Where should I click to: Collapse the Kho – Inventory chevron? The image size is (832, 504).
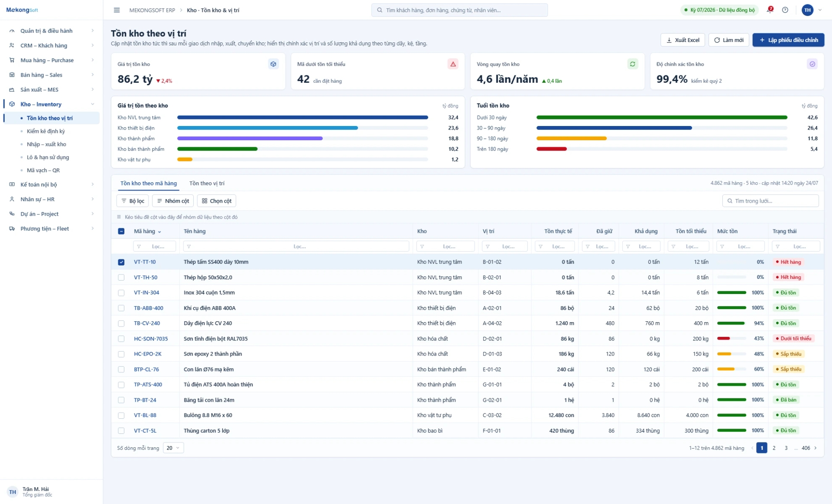tap(93, 104)
